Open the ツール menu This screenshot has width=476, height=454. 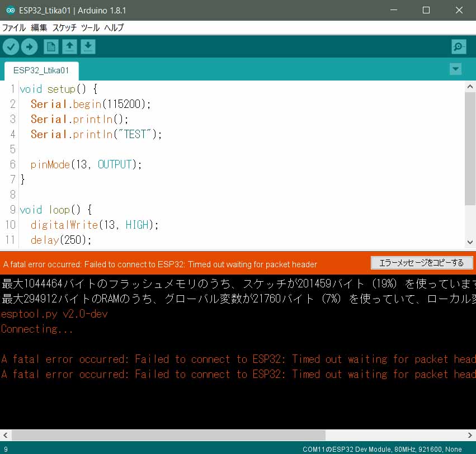pyautogui.click(x=90, y=27)
